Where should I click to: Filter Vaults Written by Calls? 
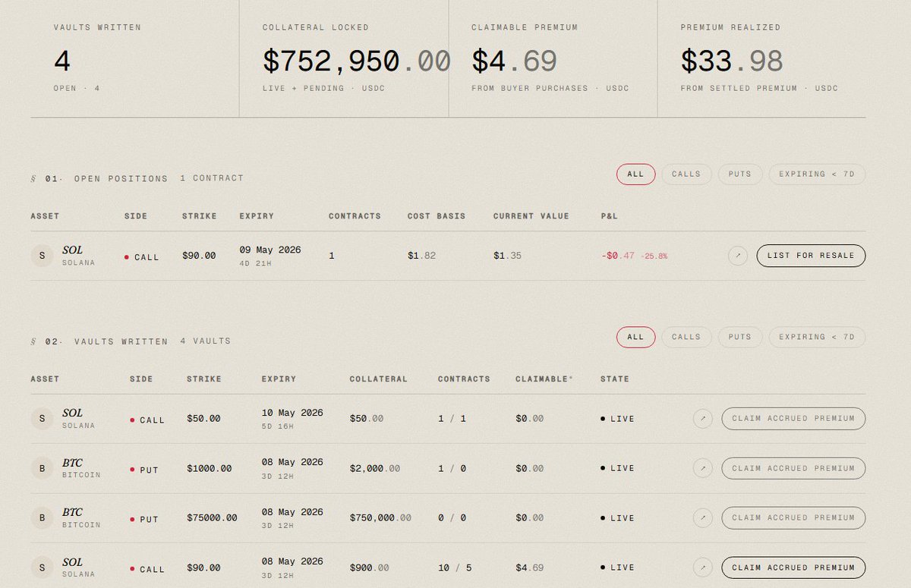(x=686, y=338)
